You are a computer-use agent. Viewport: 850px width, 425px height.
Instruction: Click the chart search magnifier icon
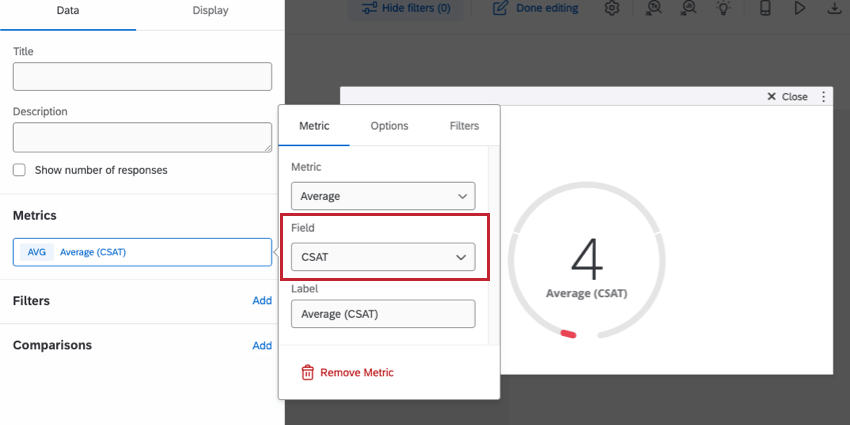[x=689, y=8]
